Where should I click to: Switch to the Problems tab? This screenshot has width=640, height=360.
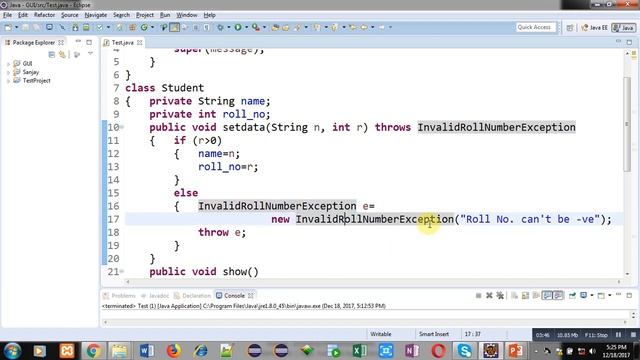pos(120,296)
